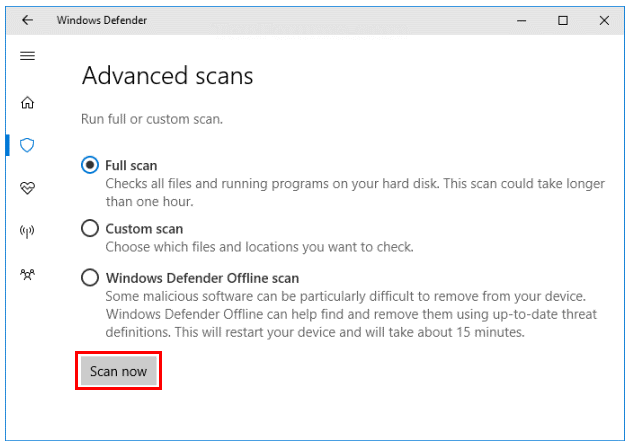Close the Windows Defender window
Image resolution: width=632 pixels, height=448 pixels.
tap(604, 20)
